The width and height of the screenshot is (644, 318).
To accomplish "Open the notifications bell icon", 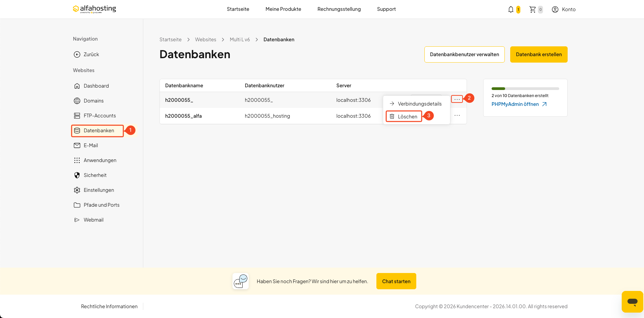I will 511,9.
